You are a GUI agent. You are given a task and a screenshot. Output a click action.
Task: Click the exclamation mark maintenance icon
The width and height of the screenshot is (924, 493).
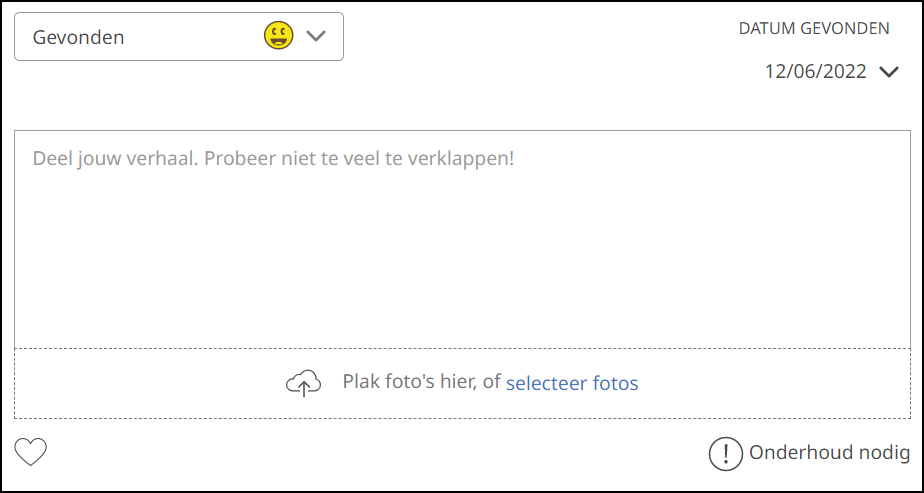click(x=725, y=454)
